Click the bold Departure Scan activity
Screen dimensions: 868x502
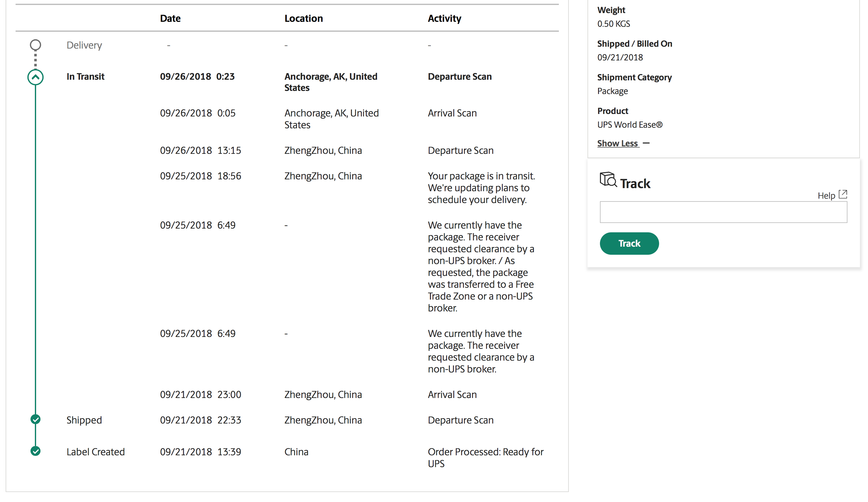tap(460, 77)
